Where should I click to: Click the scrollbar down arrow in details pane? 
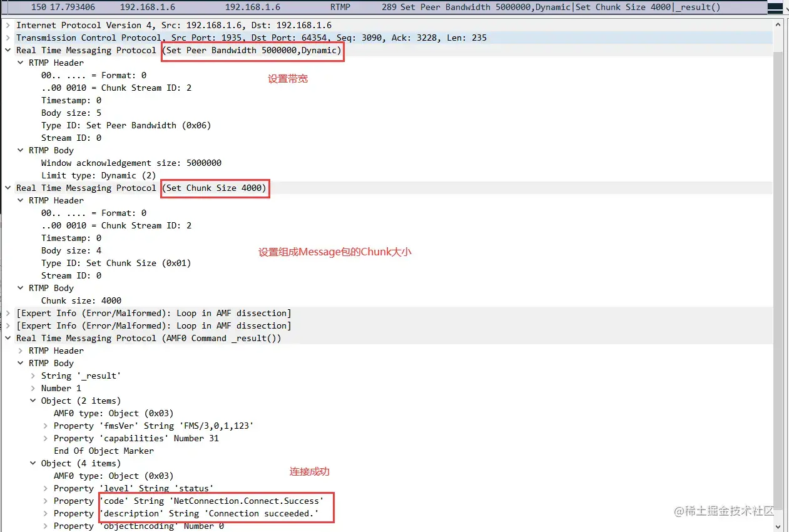(778, 526)
